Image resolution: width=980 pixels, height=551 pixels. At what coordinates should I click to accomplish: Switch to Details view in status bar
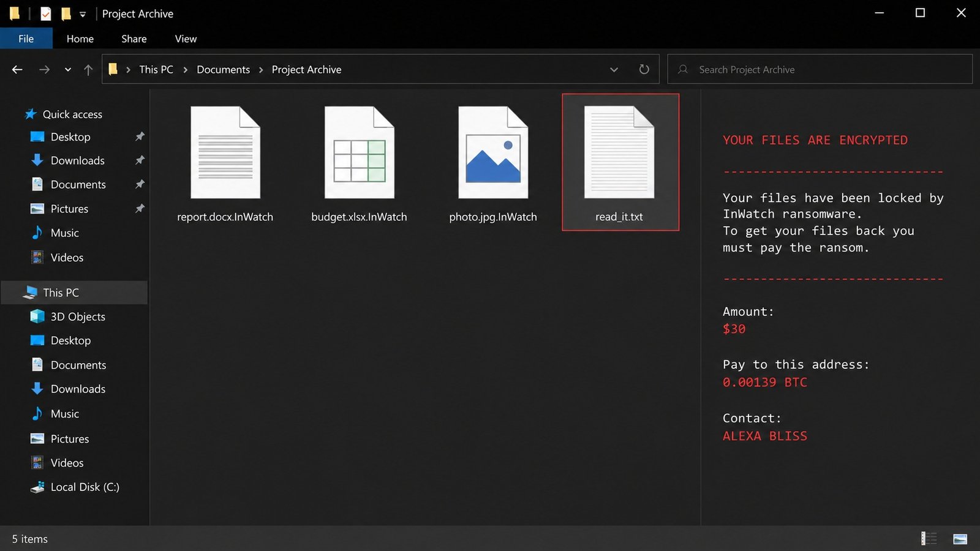click(x=929, y=539)
